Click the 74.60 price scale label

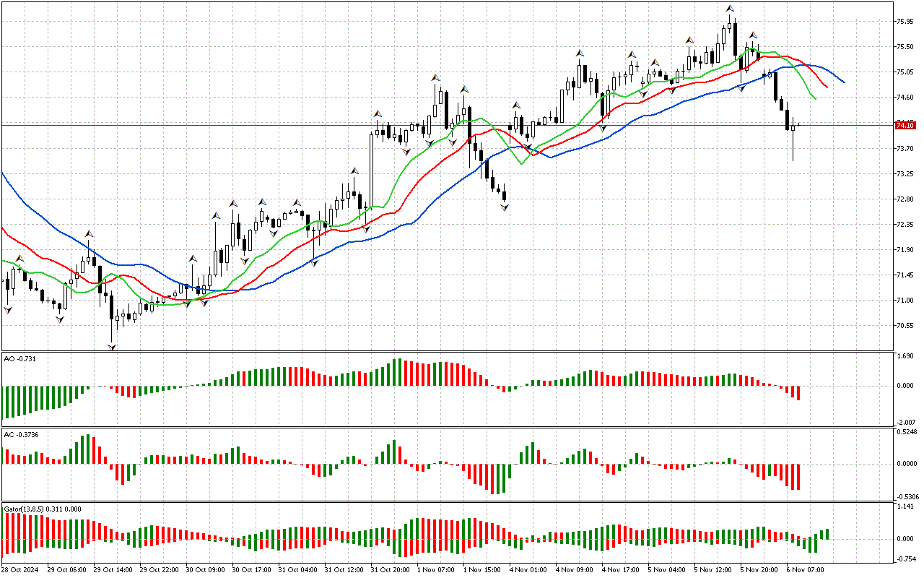(905, 98)
